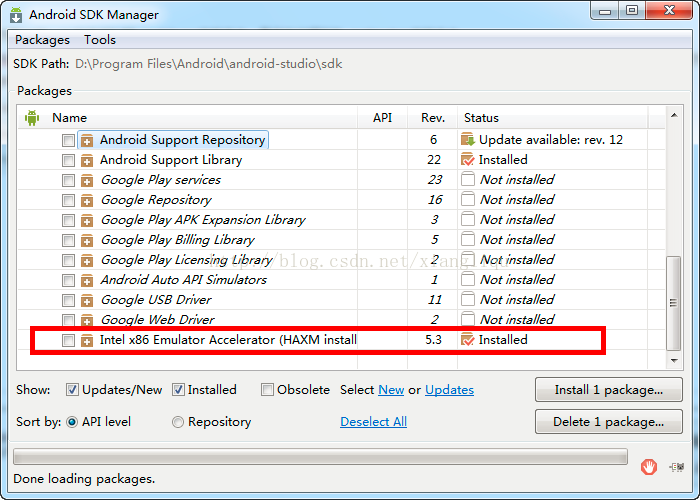700x500 pixels.
Task: Click the vertical scrollbar thumb
Action: point(673,303)
